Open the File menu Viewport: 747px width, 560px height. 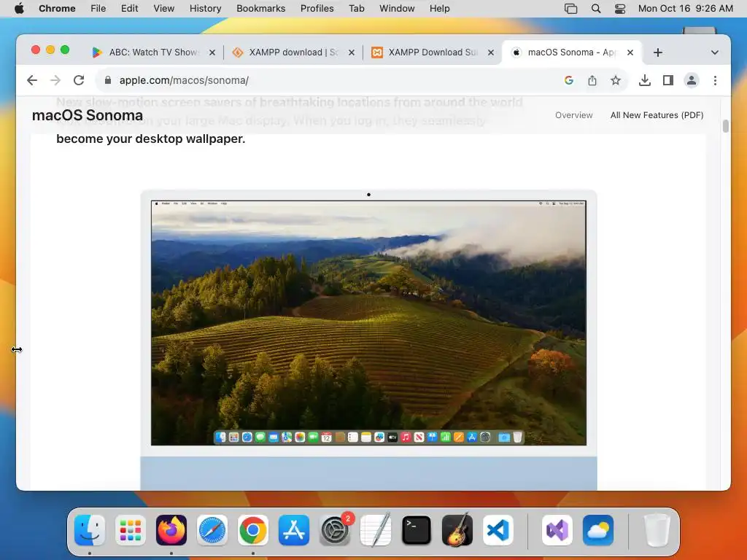(98, 9)
